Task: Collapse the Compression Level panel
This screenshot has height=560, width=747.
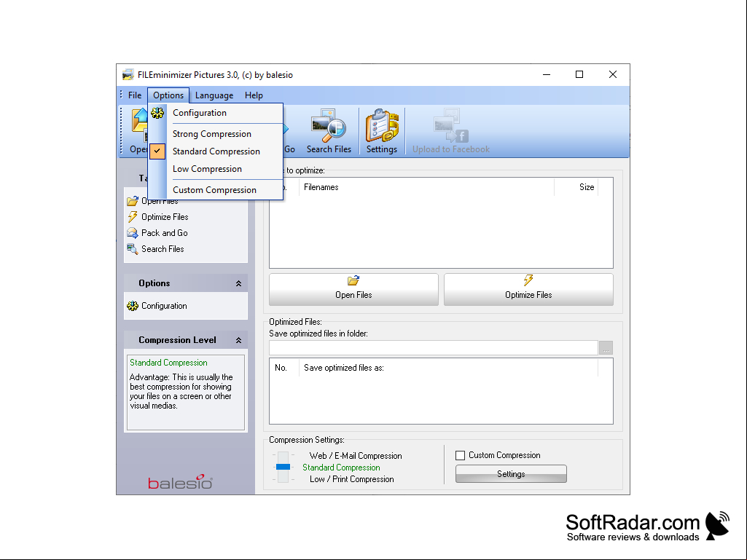Action: [x=239, y=340]
